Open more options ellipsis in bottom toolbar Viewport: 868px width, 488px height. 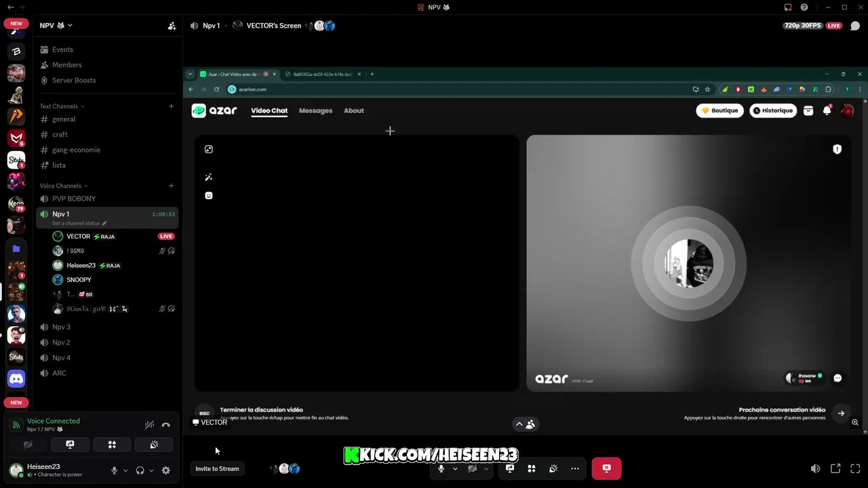575,468
